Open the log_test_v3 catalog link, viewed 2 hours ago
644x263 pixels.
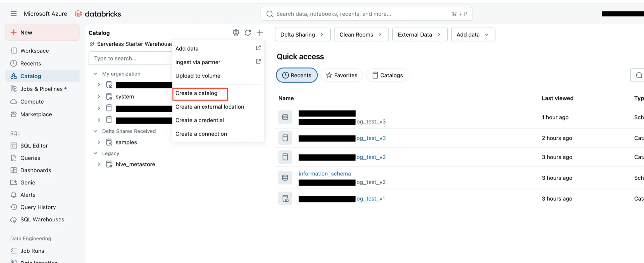pos(342,138)
